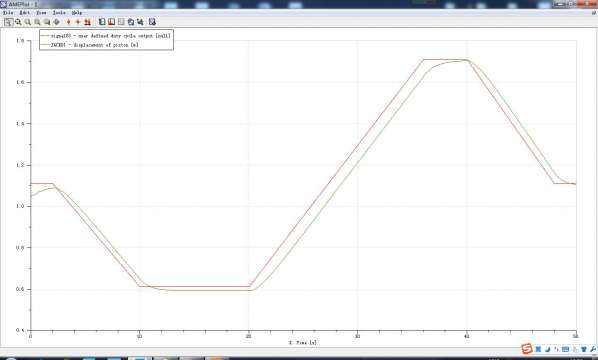Screen dimensions: 598x360
Task: Open the File menu
Action: coord(8,13)
